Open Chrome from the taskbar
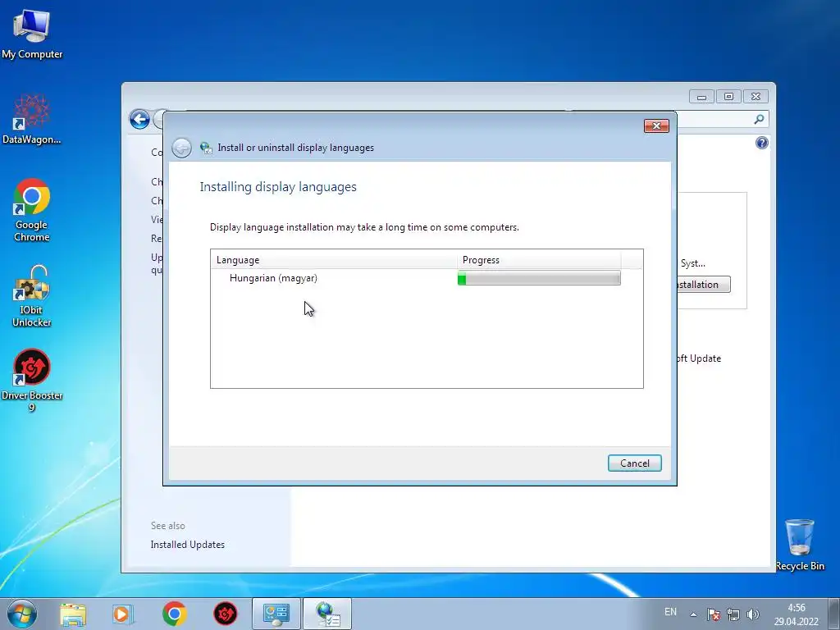840x630 pixels. pos(174,614)
